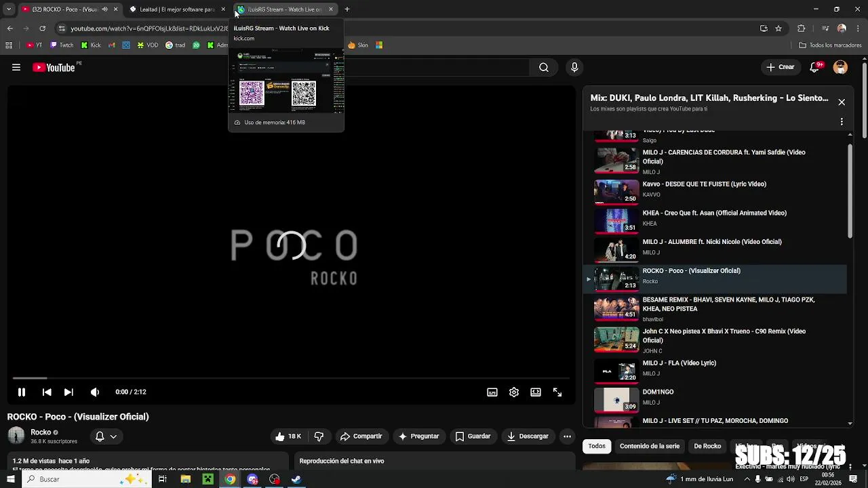Select BESAME REMIX playlist entry
The height and width of the screenshot is (488, 868).
pos(715,308)
